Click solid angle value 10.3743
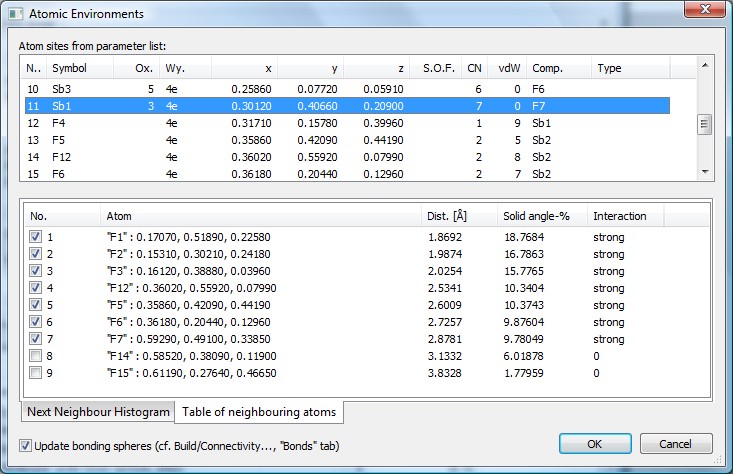 point(524,305)
